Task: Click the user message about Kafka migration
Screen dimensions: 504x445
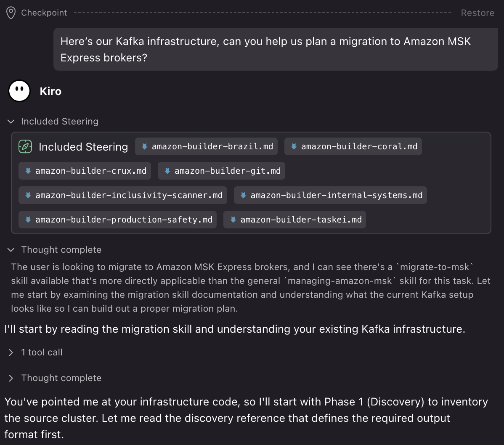Action: click(x=276, y=49)
